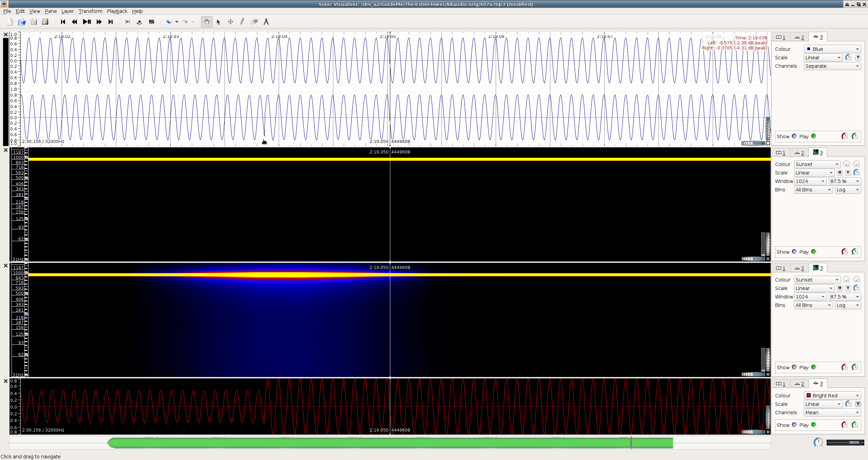Create a new session with the blank page icon
The width and height of the screenshot is (868, 460).
(10, 22)
